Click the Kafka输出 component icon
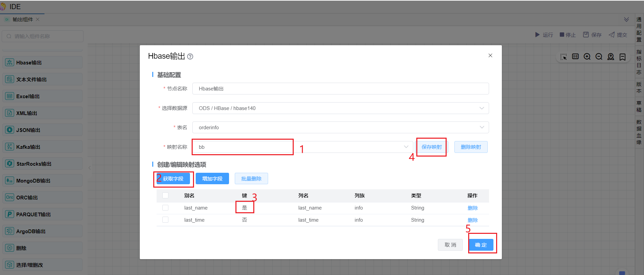The image size is (644, 275). pyautogui.click(x=10, y=147)
